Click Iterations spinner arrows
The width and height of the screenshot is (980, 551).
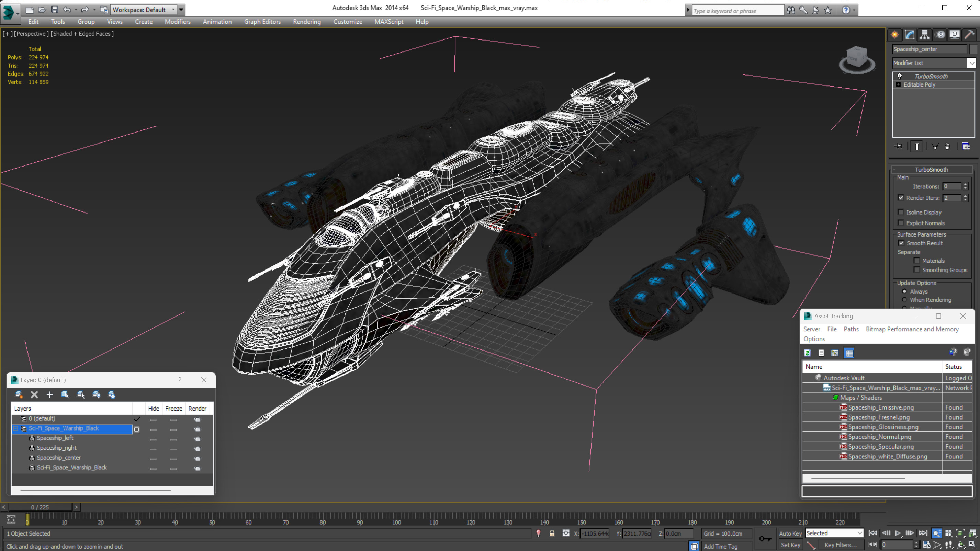coord(965,186)
